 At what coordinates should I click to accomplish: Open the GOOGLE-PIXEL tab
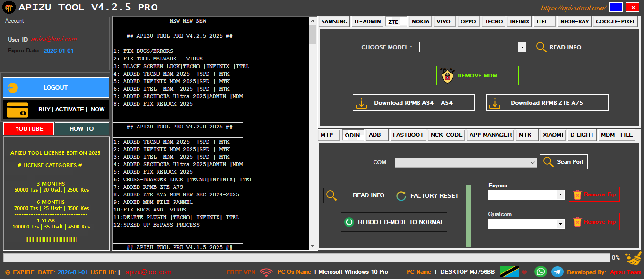coord(615,21)
